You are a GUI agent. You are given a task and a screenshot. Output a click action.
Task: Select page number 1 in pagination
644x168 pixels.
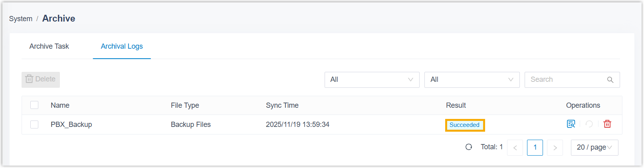coord(535,148)
